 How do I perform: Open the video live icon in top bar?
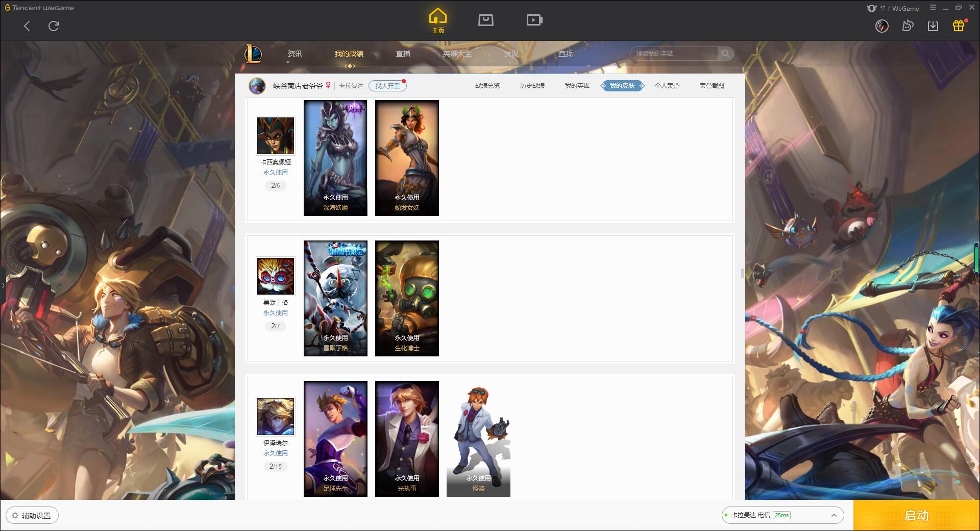(534, 20)
